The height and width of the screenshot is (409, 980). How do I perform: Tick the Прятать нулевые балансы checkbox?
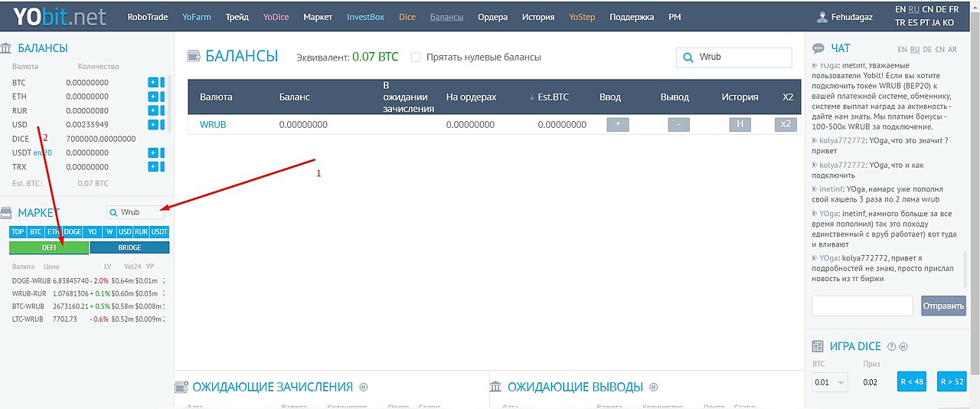[416, 57]
